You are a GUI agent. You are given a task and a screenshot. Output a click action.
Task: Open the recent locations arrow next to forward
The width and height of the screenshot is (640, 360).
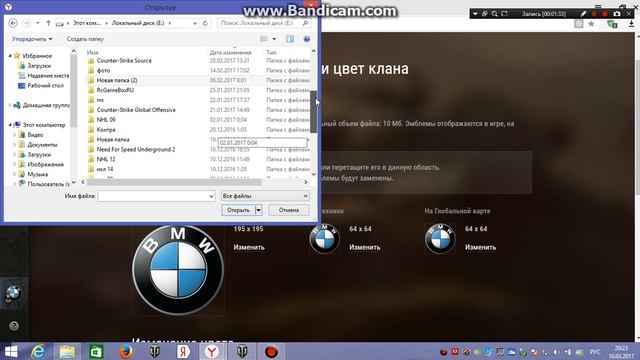pyautogui.click(x=38, y=23)
